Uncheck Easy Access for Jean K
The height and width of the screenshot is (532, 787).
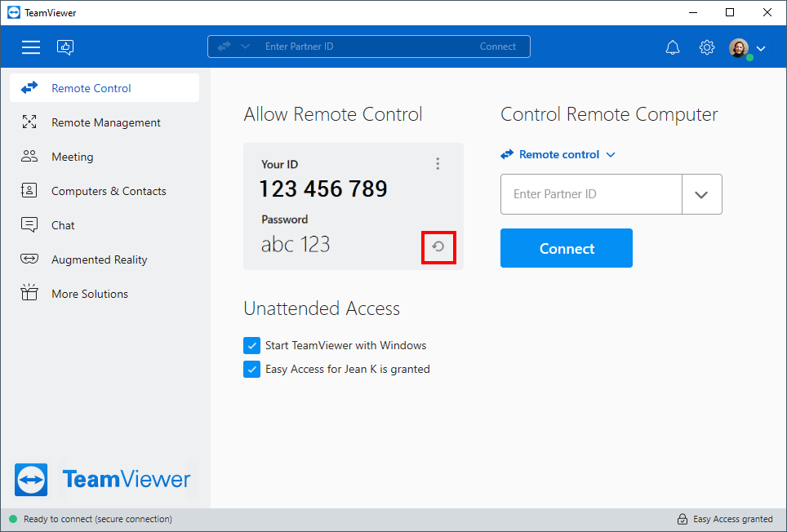[x=251, y=369]
